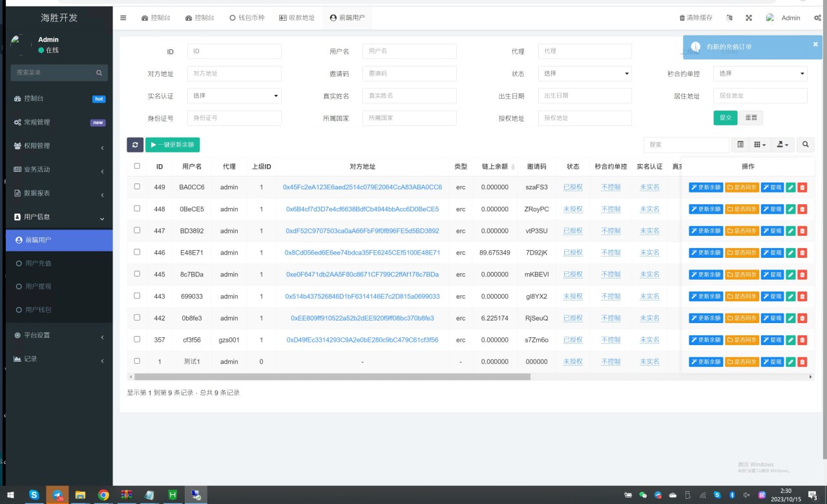
Task: Click the search icon in sidebar menu search
Action: [x=99, y=73]
